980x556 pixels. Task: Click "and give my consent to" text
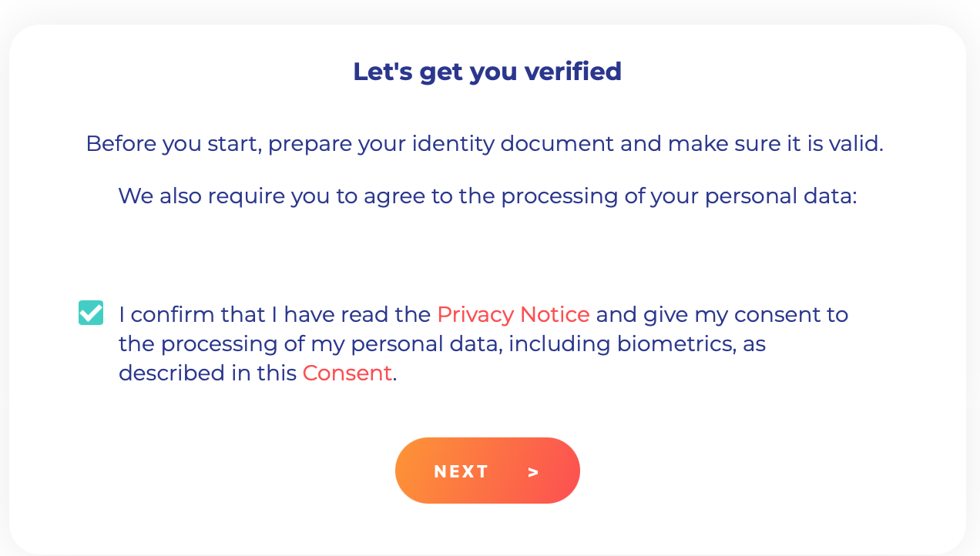[722, 315]
